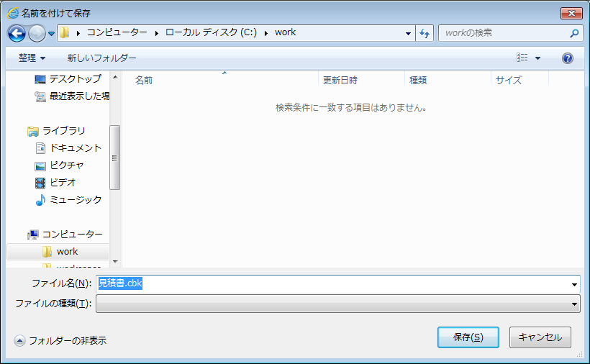Click the magnifier search icon

[x=574, y=34]
